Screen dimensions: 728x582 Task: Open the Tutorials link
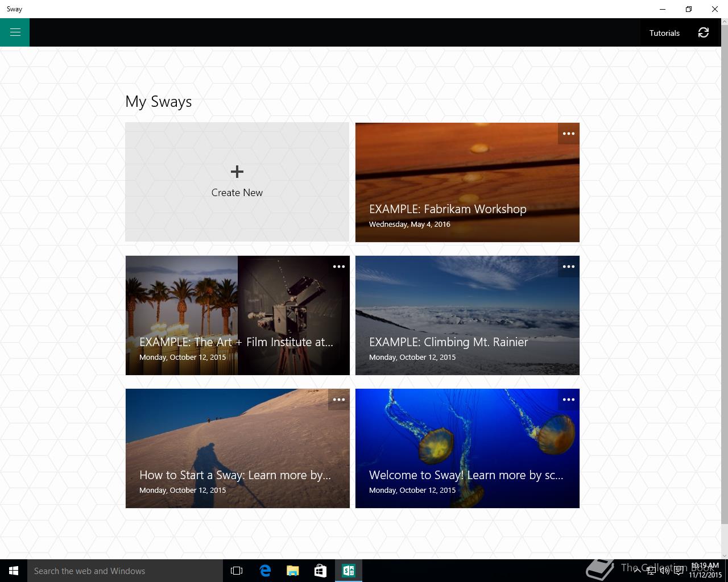click(664, 33)
